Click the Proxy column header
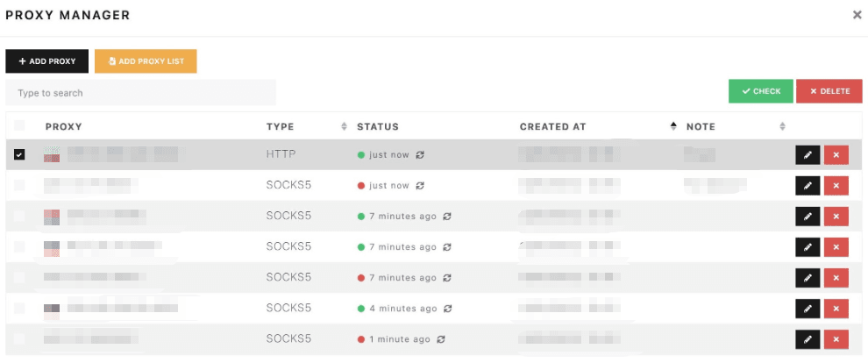The height and width of the screenshot is (363, 868). coord(63,126)
